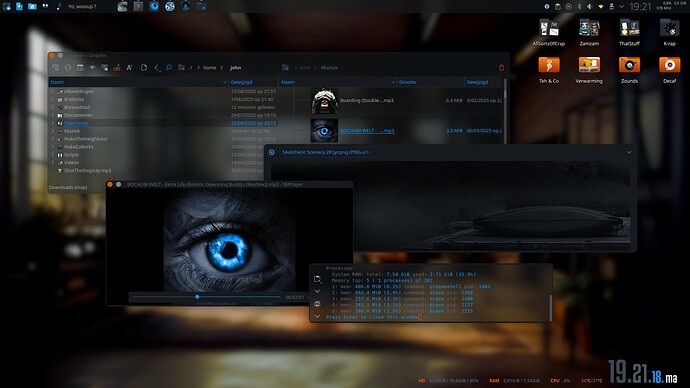Click the letter A icon in Dolphin toolbar
This screenshot has width=690, height=388.
(x=129, y=68)
